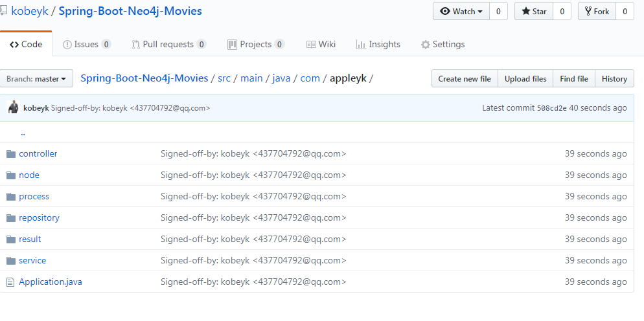The width and height of the screenshot is (644, 321).
Task: Star this repository
Action: click(x=534, y=11)
